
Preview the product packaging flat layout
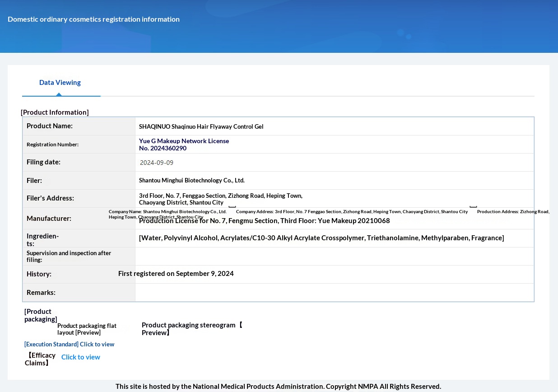pyautogui.click(x=87, y=329)
